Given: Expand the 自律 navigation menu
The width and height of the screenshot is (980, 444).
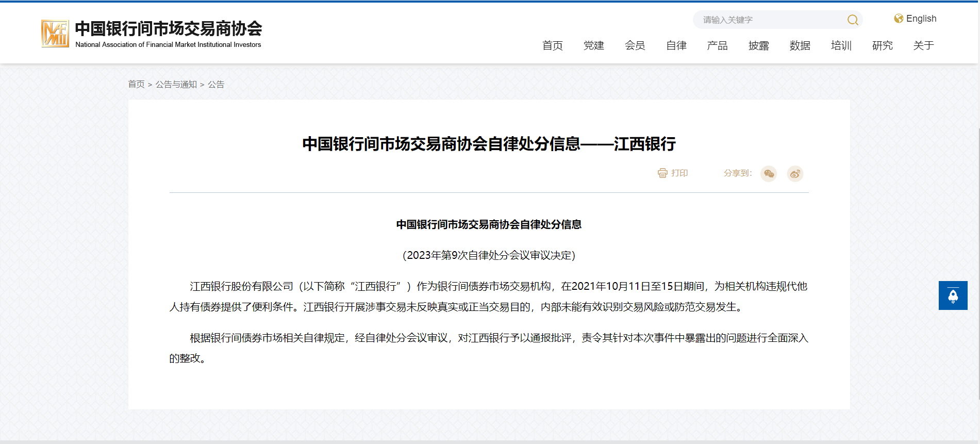Looking at the screenshot, I should (x=676, y=45).
